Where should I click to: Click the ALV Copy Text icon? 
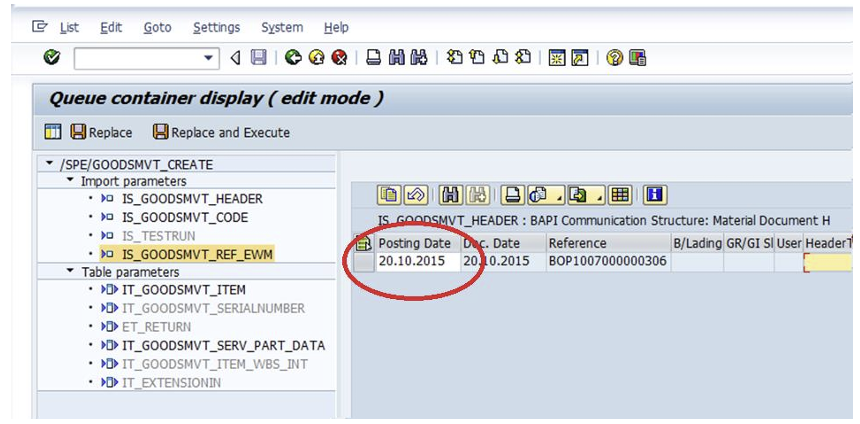pos(389,195)
